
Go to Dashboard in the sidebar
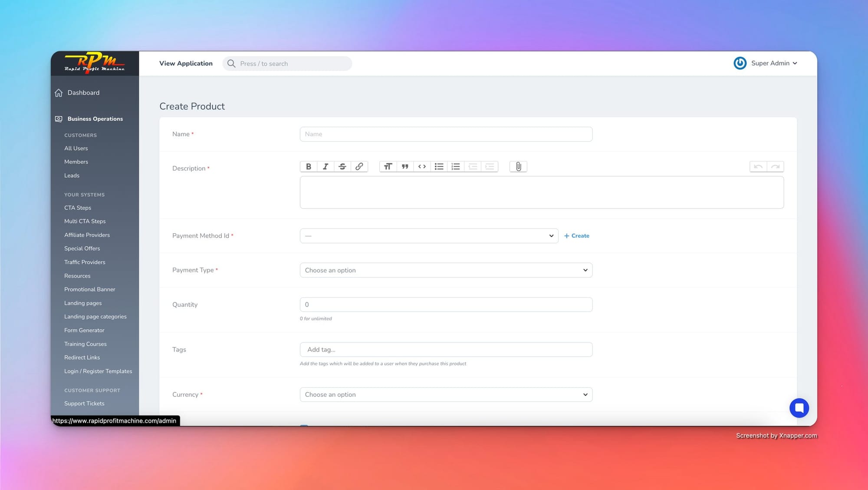(x=83, y=93)
